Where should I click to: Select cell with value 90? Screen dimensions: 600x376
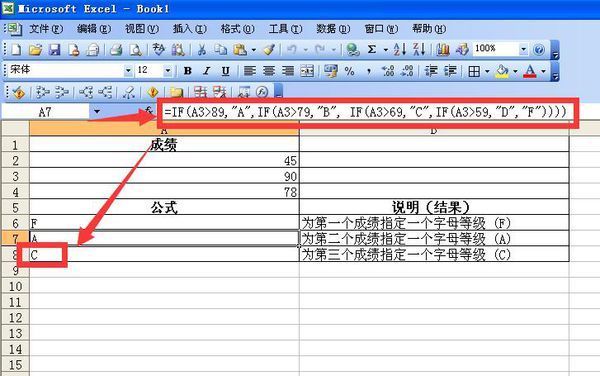[x=164, y=176]
